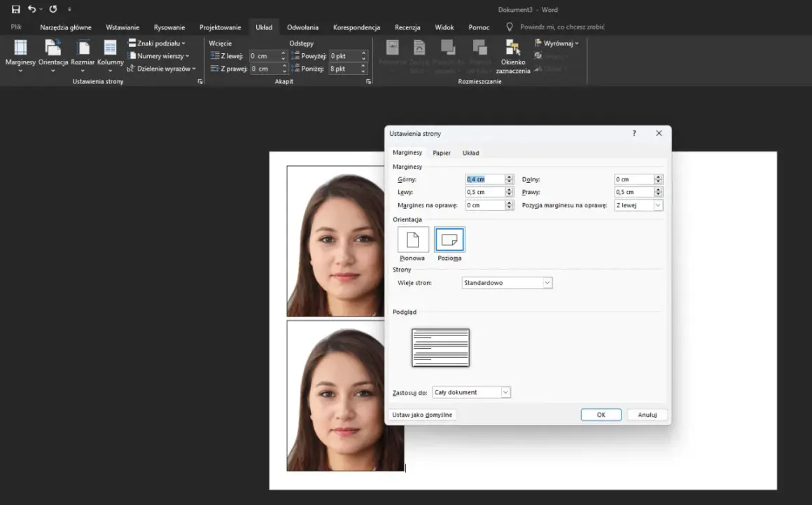Click the Lewy margin field
Screen dimensions: 812x505
pos(484,192)
